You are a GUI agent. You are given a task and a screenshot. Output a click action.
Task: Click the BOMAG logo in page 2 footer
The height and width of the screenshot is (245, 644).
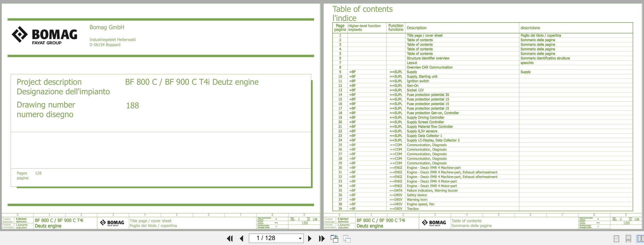click(434, 223)
